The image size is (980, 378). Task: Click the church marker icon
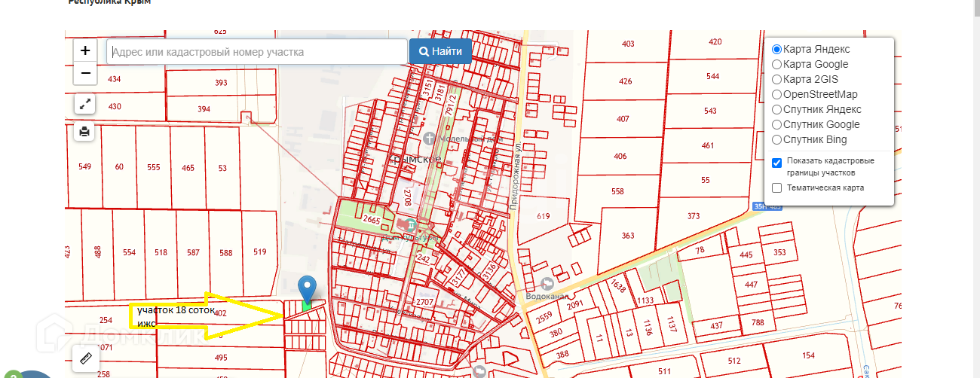point(429,139)
